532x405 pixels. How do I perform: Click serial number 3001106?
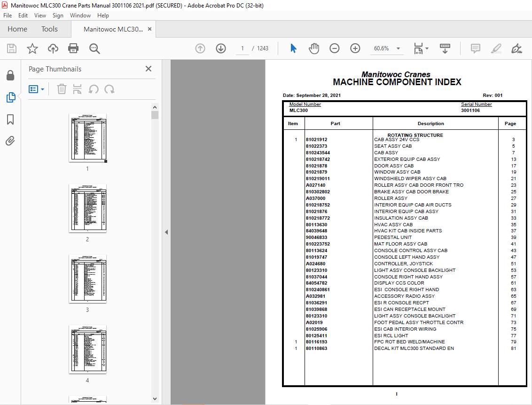coord(470,111)
